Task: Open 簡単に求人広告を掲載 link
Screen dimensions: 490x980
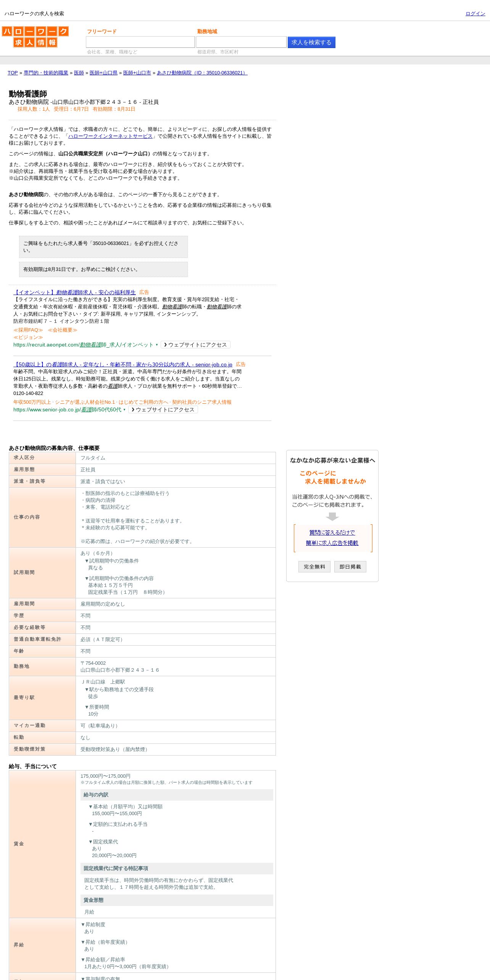Action: [x=332, y=543]
